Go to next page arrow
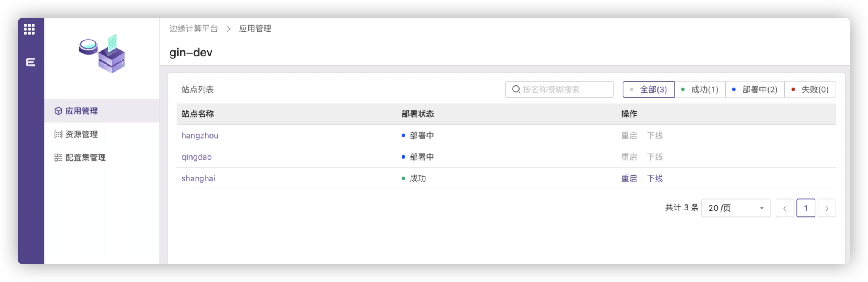Viewport: 868px width, 282px height. pos(827,208)
